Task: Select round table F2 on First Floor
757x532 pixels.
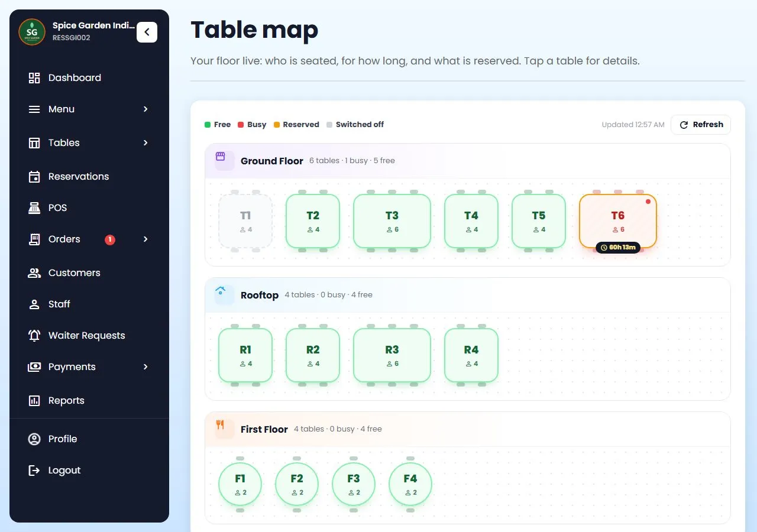Action: [x=297, y=485]
